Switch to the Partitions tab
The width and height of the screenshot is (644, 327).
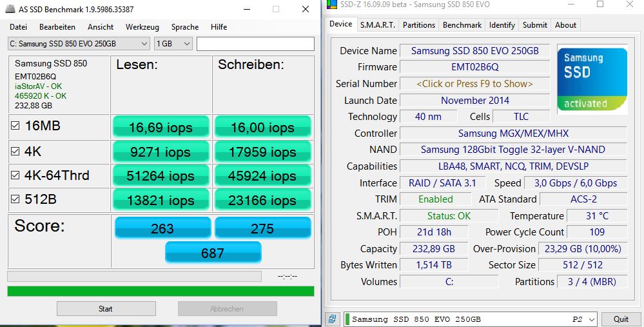click(419, 25)
